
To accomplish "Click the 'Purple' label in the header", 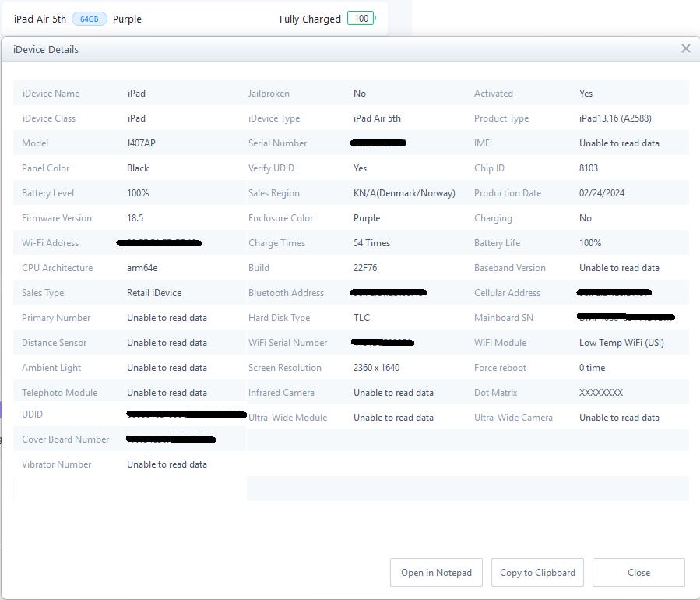I will (x=127, y=19).
